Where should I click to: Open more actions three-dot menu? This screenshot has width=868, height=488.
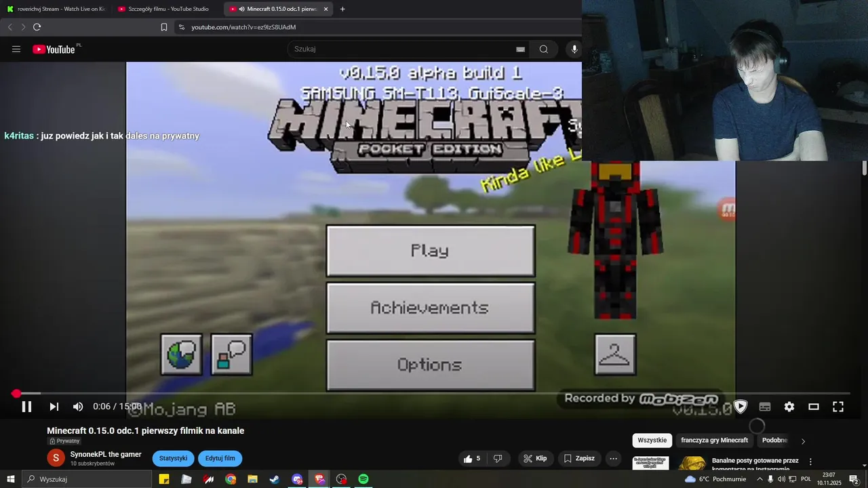(614, 459)
